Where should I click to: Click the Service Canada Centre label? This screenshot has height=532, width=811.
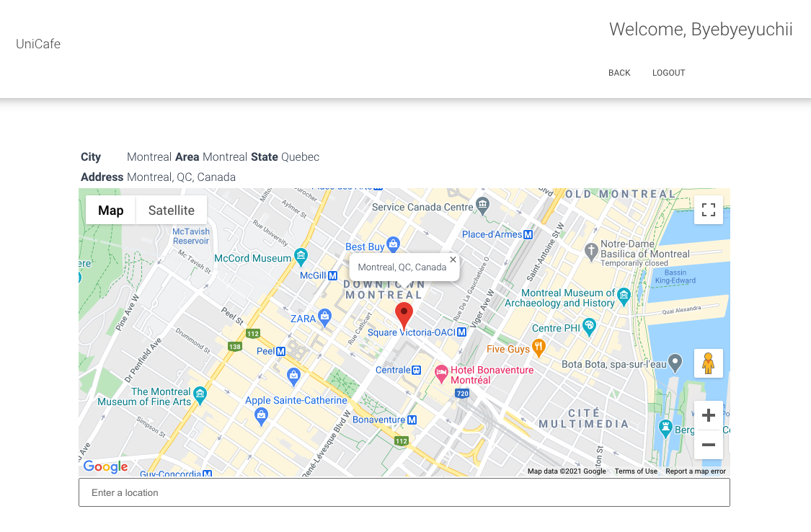point(422,207)
